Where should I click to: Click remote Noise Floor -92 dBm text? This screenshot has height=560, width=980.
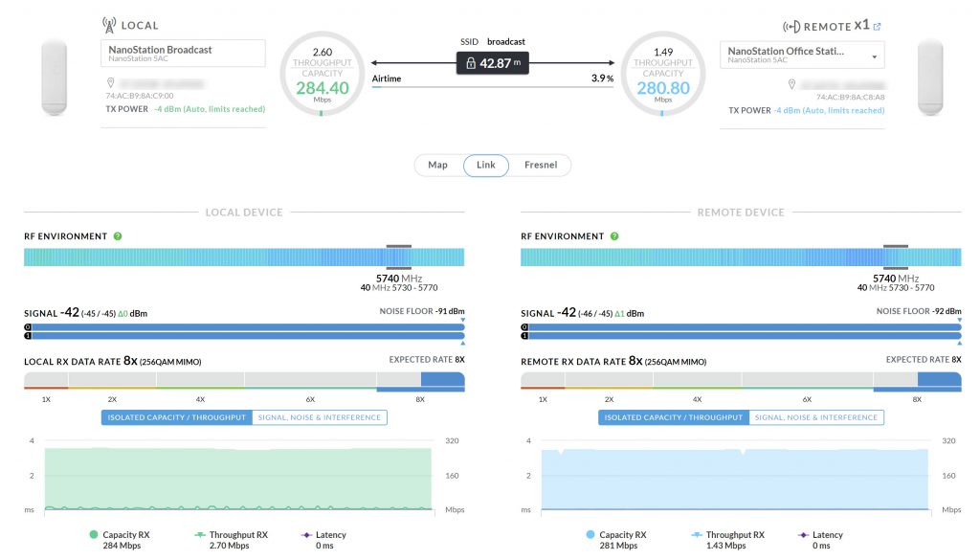coord(919,311)
